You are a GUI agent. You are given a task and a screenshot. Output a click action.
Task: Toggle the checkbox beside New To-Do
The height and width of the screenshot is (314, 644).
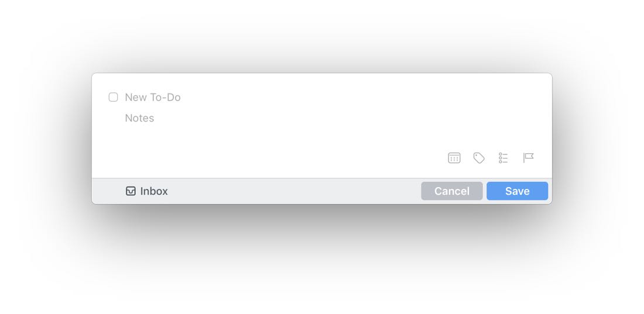(x=113, y=97)
